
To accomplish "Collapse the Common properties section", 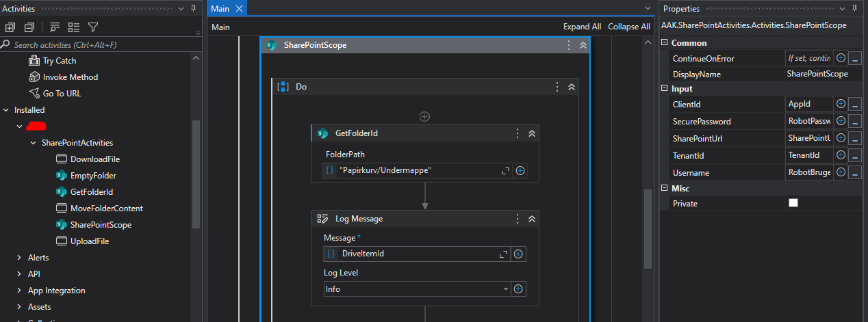I will coord(664,43).
